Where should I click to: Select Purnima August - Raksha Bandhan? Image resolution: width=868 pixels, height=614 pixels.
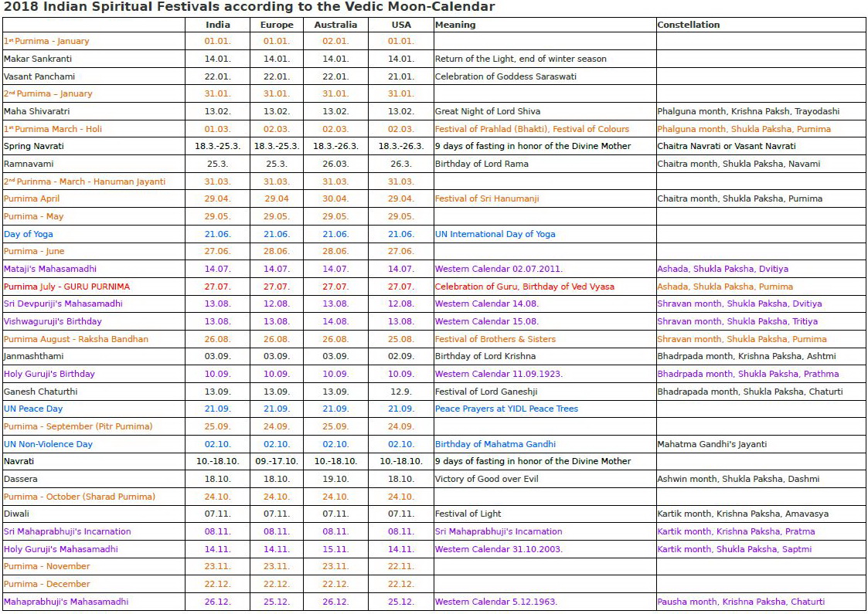click(76, 339)
